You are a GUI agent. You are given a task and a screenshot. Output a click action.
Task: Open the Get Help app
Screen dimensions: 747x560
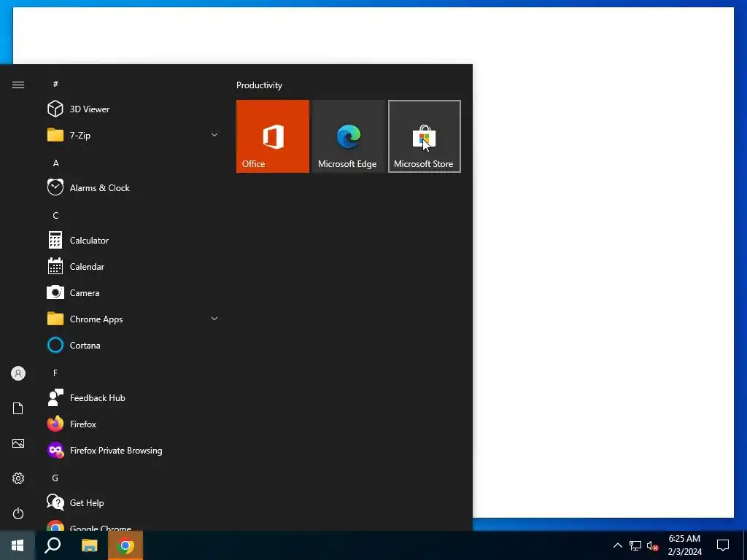[x=133, y=503]
